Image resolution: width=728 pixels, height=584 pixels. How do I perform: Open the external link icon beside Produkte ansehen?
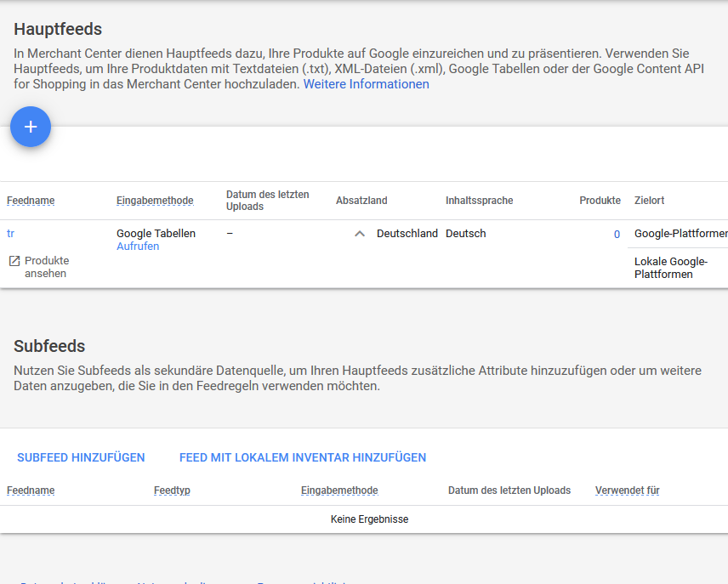[x=14, y=261]
